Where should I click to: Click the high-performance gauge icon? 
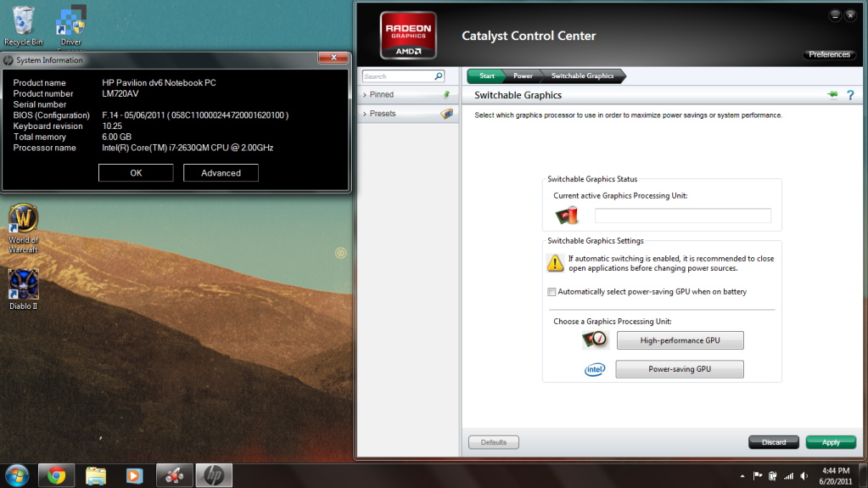coord(596,339)
